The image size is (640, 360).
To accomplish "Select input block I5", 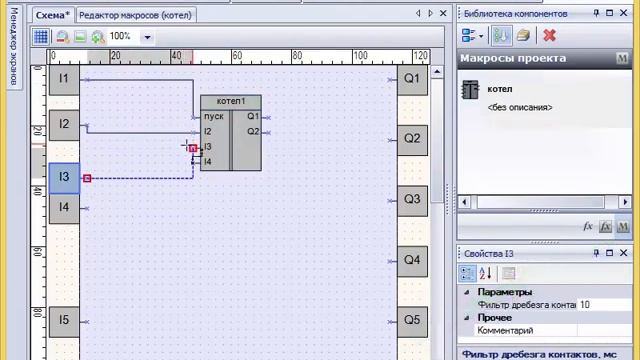I will [x=64, y=322].
